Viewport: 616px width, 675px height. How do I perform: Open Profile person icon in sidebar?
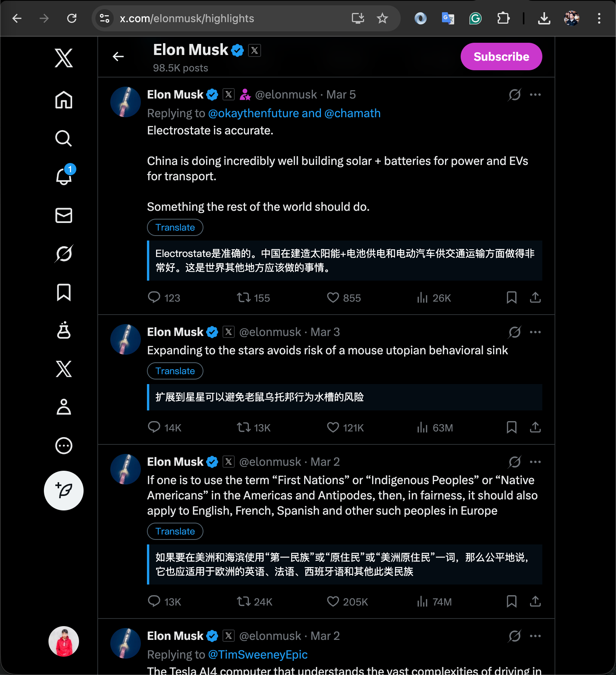coord(64,407)
